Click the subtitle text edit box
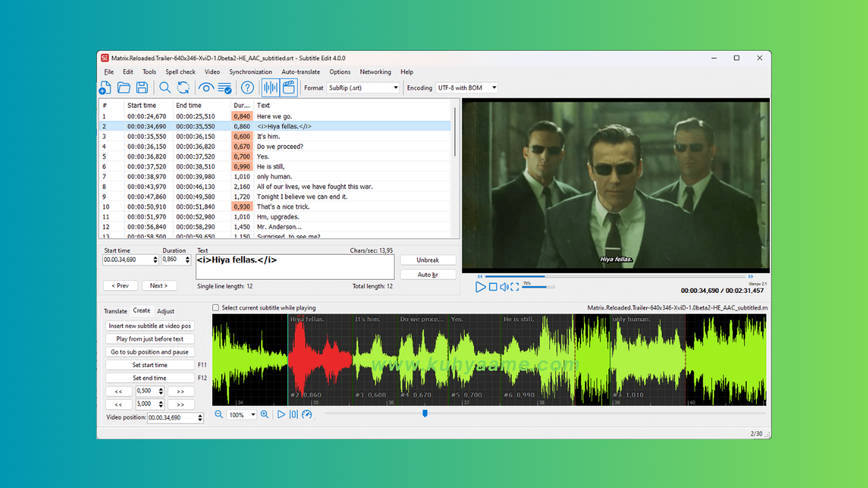Screen dimensions: 868x488 point(295,266)
